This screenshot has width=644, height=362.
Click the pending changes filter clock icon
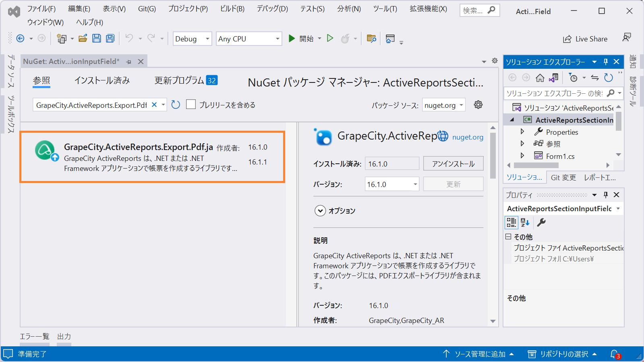point(573,77)
